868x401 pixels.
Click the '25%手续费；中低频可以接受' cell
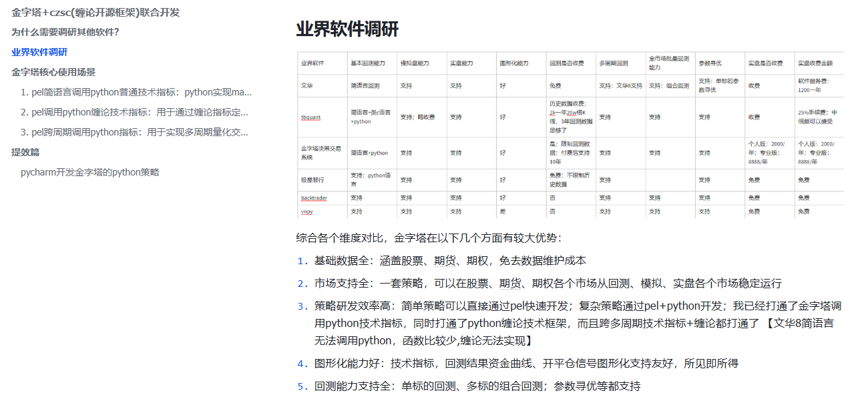click(x=819, y=117)
